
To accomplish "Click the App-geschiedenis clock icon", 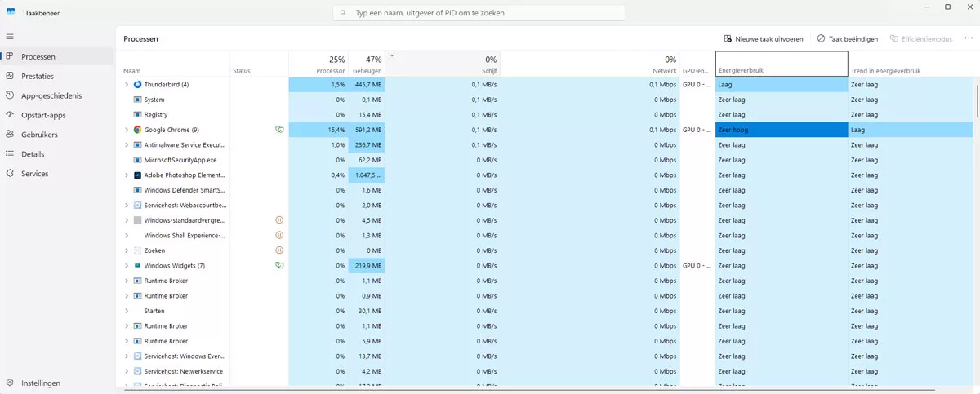I will pos(10,95).
